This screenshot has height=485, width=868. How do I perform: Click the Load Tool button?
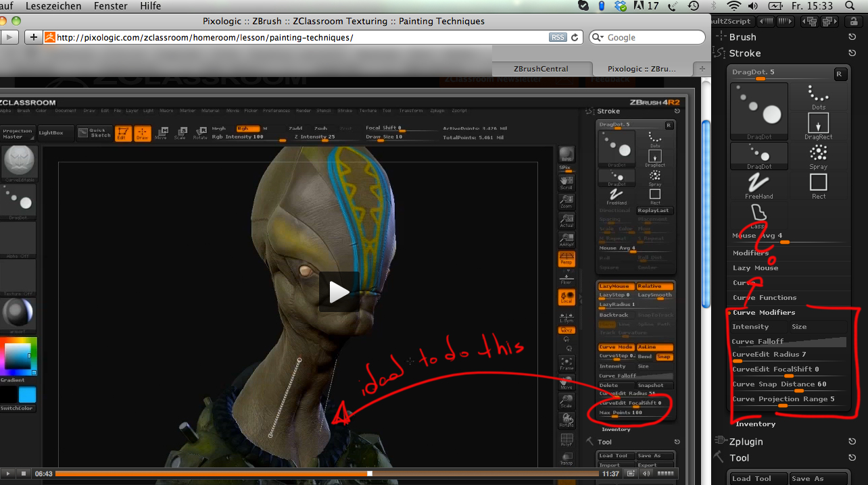758,478
